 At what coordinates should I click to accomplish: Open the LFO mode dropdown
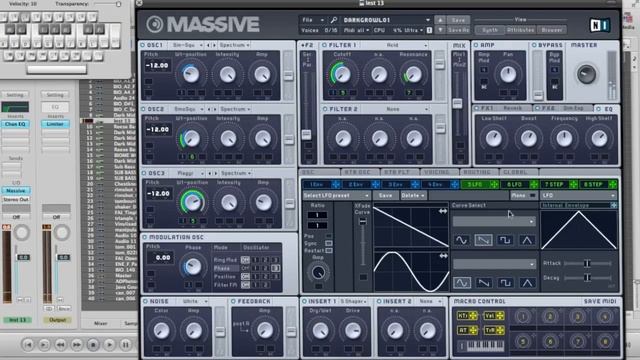[578, 196]
